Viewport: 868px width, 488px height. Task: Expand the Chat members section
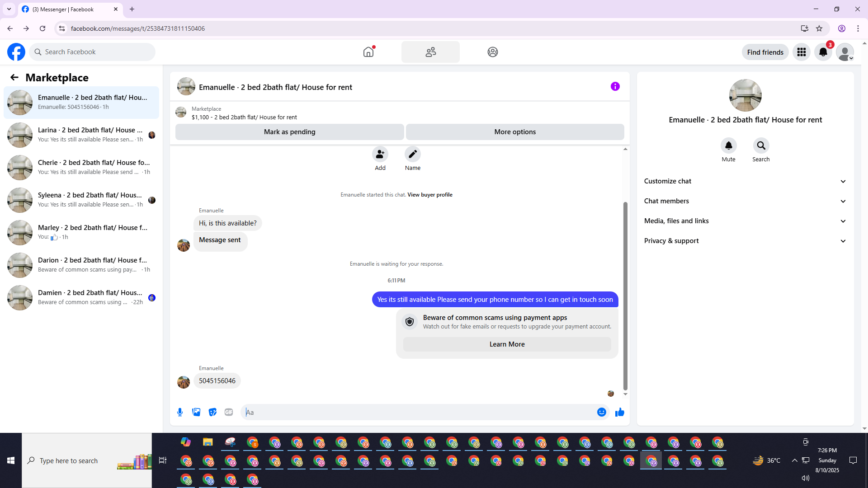pos(745,201)
